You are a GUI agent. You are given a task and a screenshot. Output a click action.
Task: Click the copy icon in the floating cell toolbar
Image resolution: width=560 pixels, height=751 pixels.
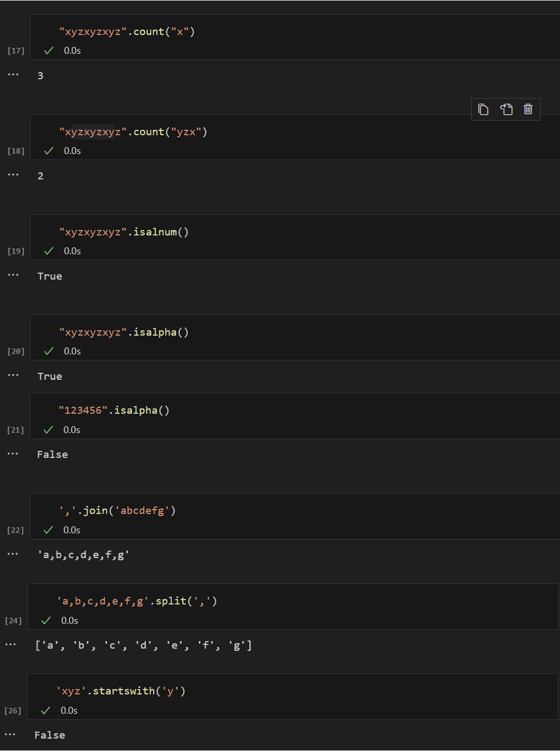pyautogui.click(x=483, y=109)
